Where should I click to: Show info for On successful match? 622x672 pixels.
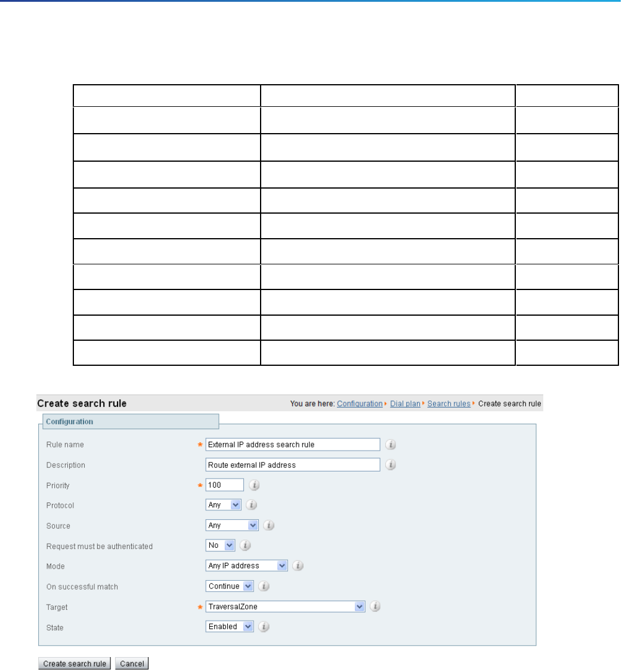click(x=264, y=586)
